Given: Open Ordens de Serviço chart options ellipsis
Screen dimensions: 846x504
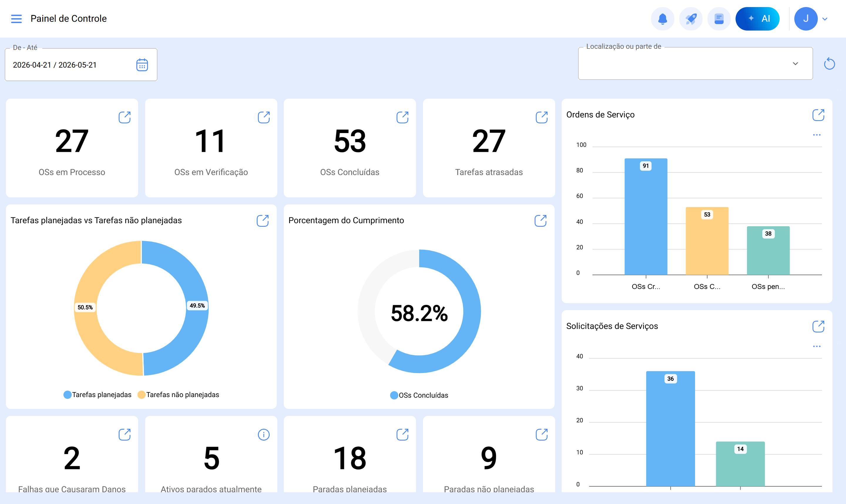Looking at the screenshot, I should tap(816, 135).
